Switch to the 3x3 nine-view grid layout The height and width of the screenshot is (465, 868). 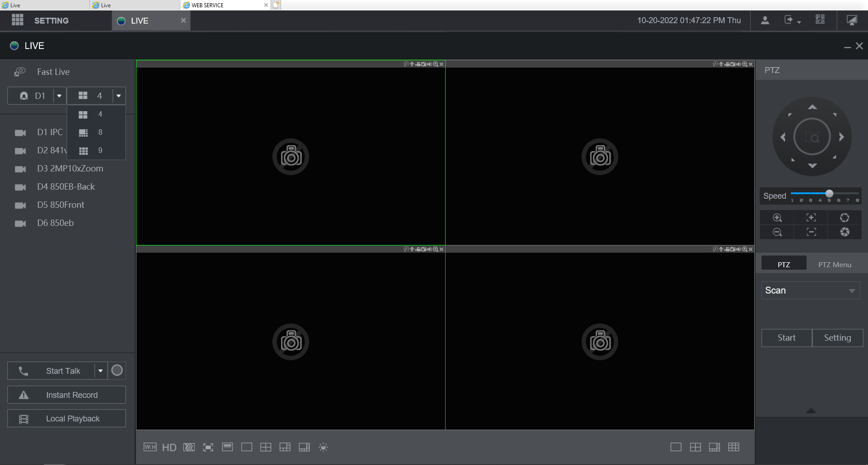tap(734, 447)
